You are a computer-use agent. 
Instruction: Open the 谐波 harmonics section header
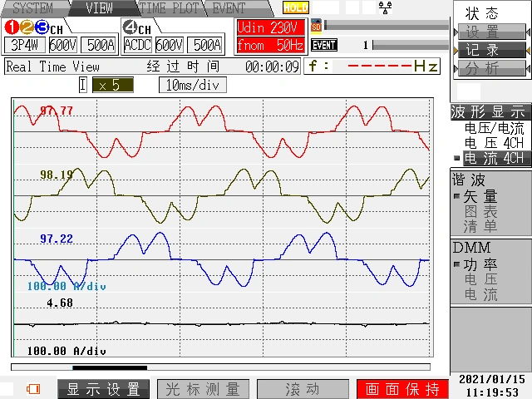point(469,180)
